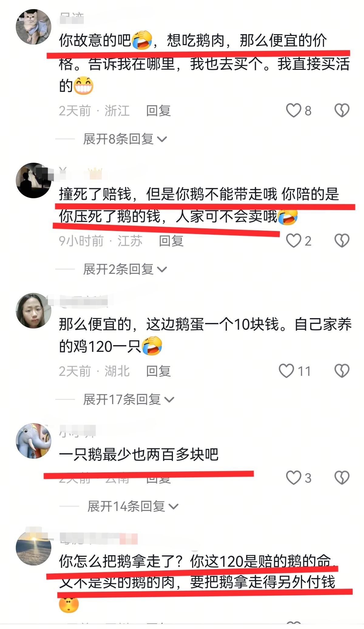Dislike the Zhejiang comment via broken heart
364x629 pixels.
tap(342, 110)
